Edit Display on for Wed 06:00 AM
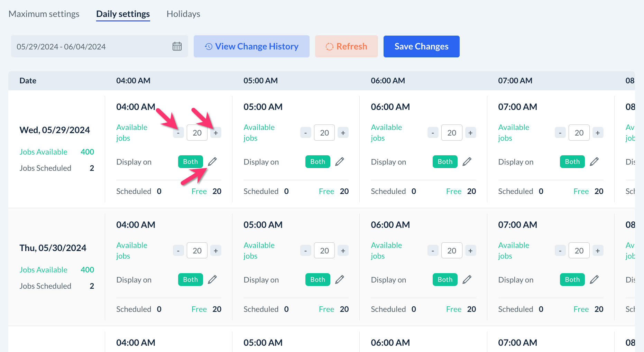Viewport: 644px width, 352px height. [x=467, y=161]
